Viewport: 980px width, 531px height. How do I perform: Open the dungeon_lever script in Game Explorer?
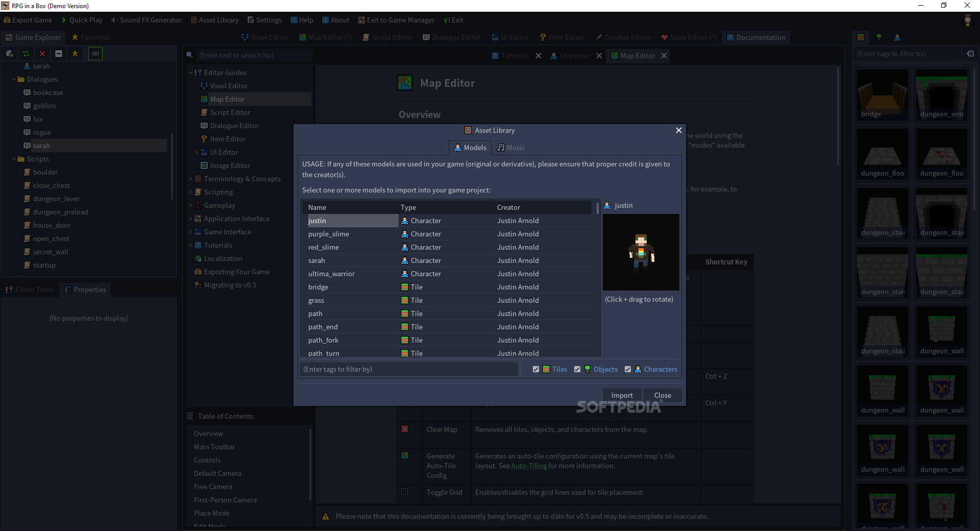(56, 199)
